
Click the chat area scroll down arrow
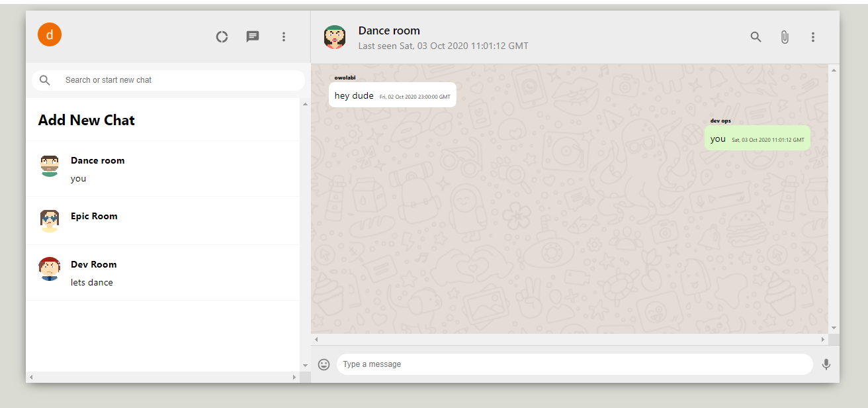coord(834,328)
